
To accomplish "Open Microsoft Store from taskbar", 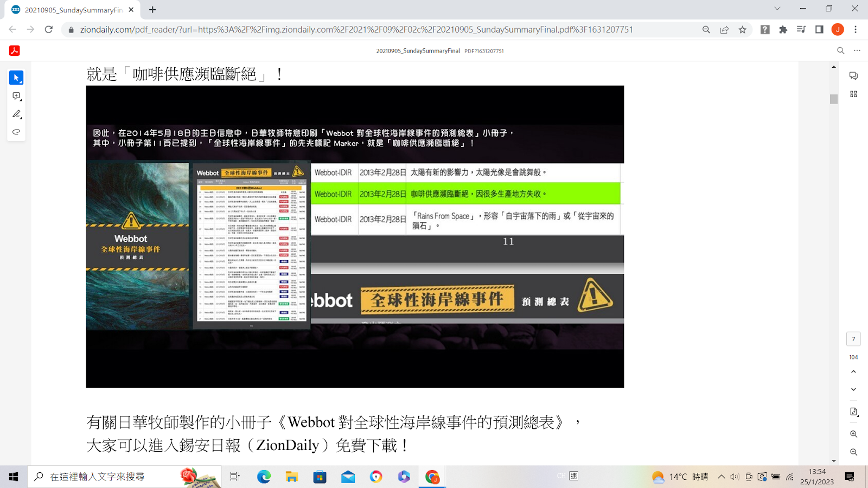I will tap(320, 477).
